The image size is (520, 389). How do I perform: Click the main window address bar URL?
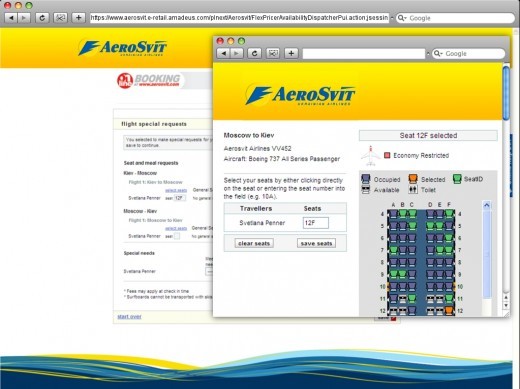coord(239,18)
